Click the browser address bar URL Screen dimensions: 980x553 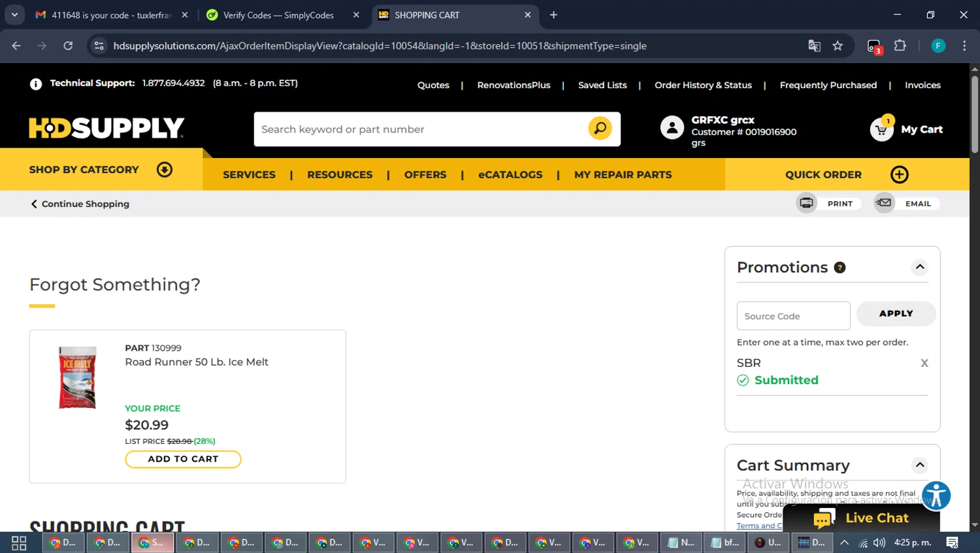click(x=380, y=46)
